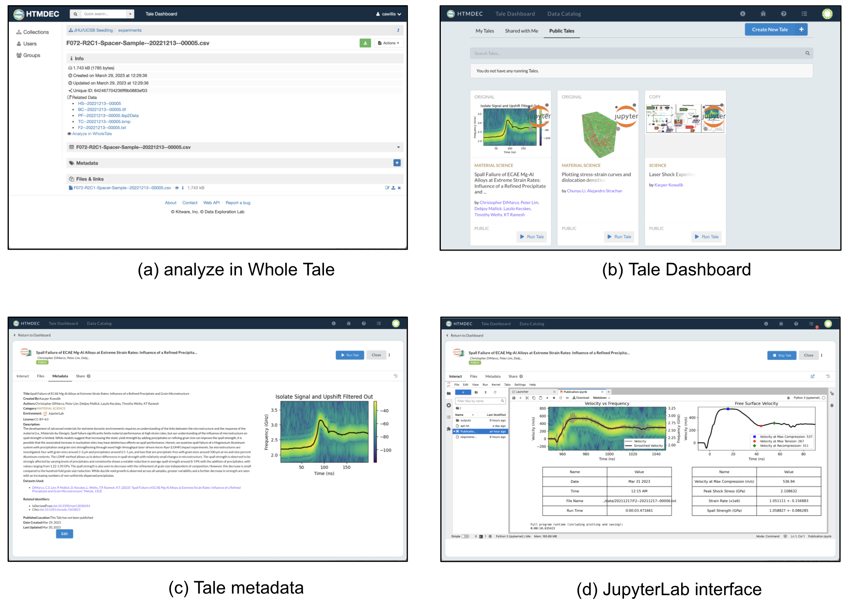Open the Markdown cell type dropdown
The image size is (868, 610).
[x=601, y=398]
